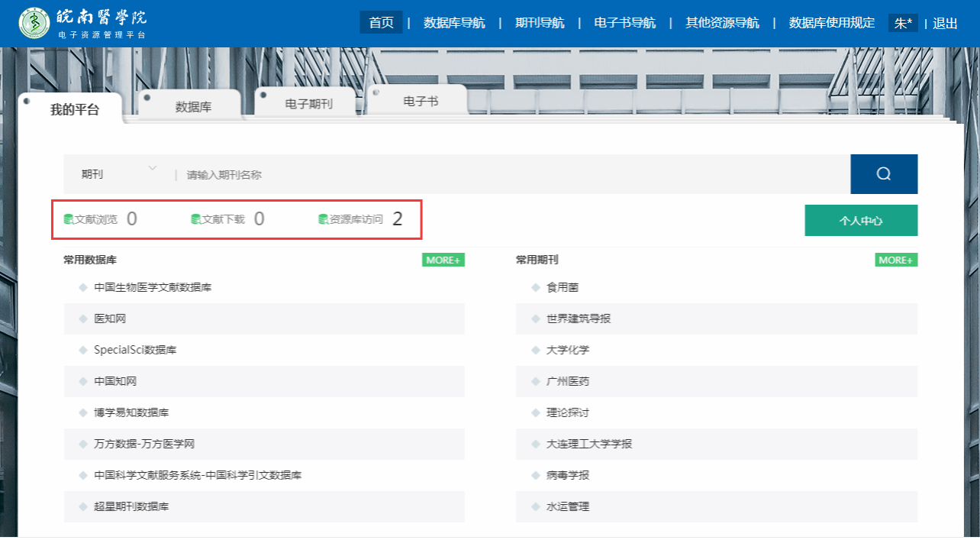Click the 朱* user name
Image resolution: width=980 pixels, height=540 pixels.
[903, 24]
